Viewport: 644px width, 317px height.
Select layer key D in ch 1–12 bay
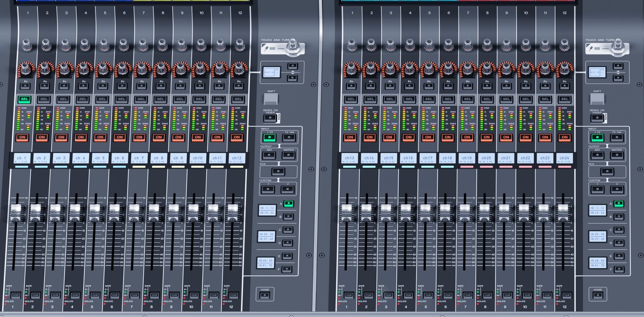click(287, 243)
